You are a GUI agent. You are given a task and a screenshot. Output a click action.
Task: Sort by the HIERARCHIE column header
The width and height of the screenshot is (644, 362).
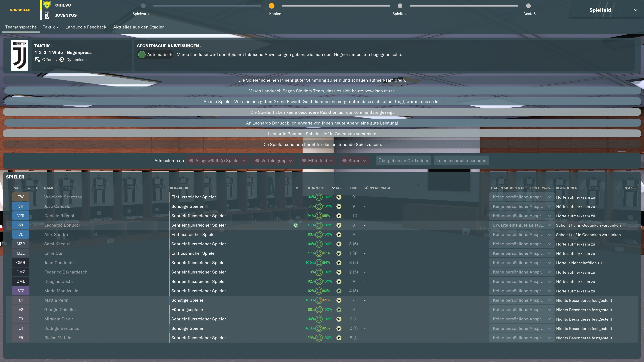point(178,188)
